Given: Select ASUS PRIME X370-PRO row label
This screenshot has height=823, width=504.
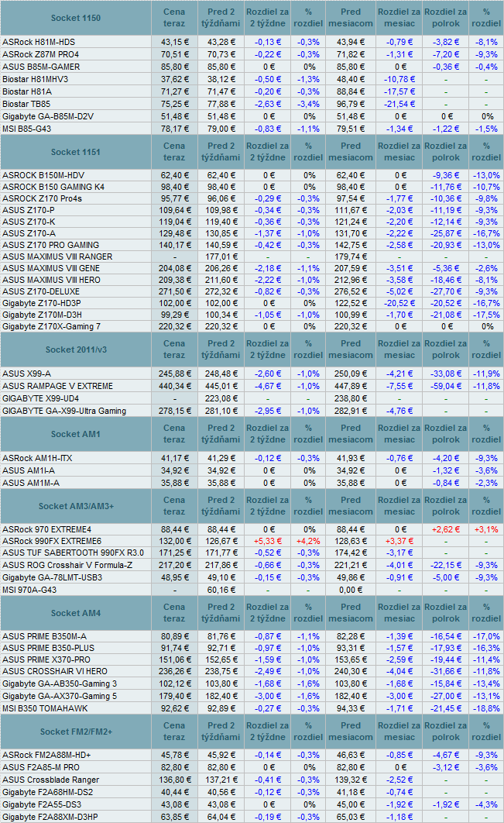Looking at the screenshot, I should [46, 659].
